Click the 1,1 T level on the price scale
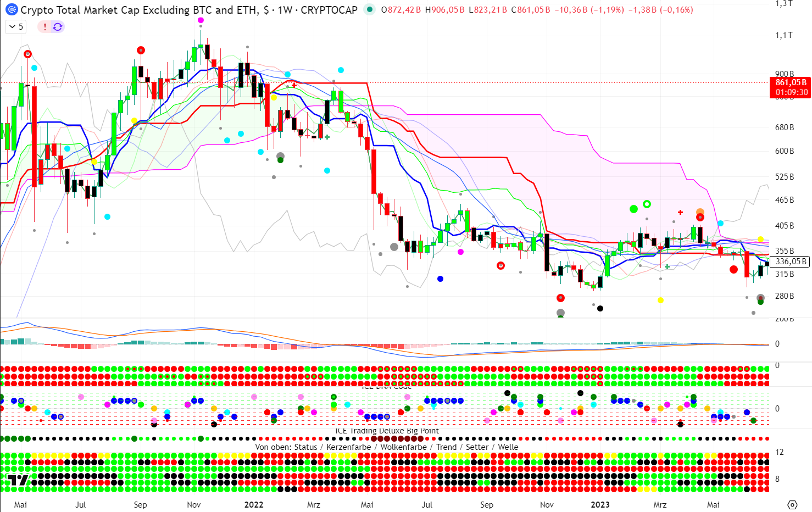The image size is (812, 512). (x=784, y=35)
